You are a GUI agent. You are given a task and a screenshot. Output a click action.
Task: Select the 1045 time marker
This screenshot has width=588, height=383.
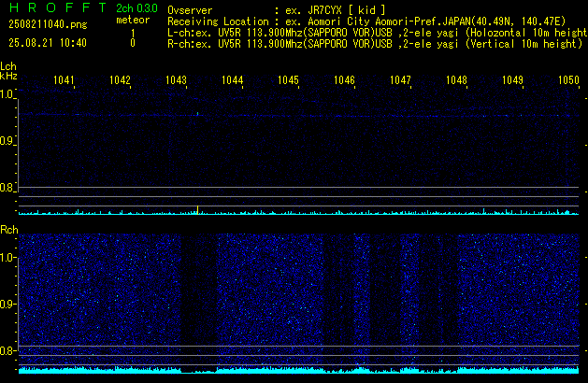click(x=288, y=80)
